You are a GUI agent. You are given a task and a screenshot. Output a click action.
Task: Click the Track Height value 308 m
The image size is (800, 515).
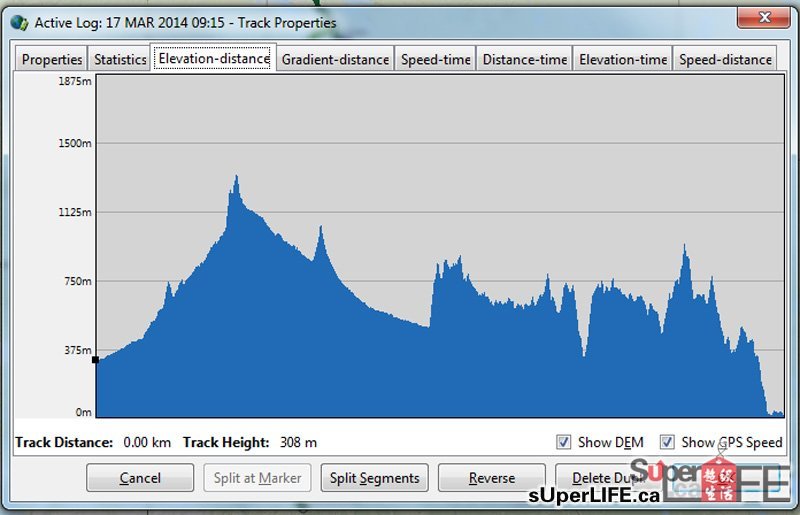coord(298,442)
